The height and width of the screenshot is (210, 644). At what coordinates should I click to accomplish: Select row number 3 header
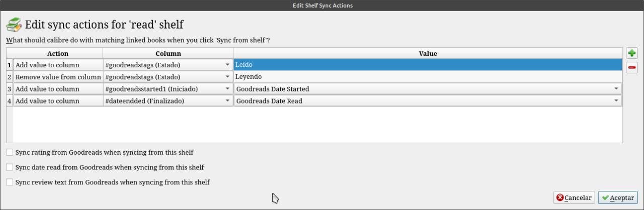[10, 89]
